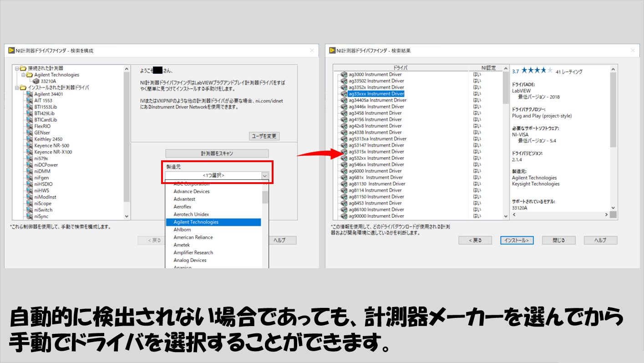This screenshot has width=644, height=363.
Task: Close the search-configuration window
Action: click(312, 51)
